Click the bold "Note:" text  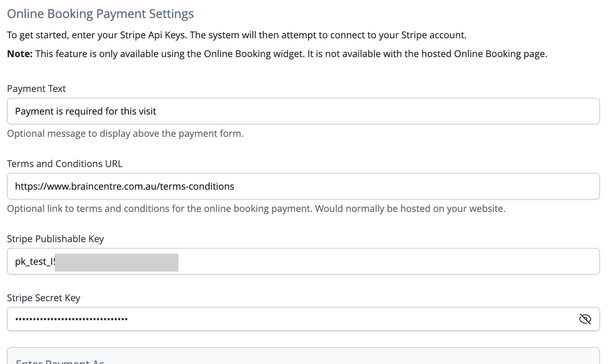pos(20,54)
